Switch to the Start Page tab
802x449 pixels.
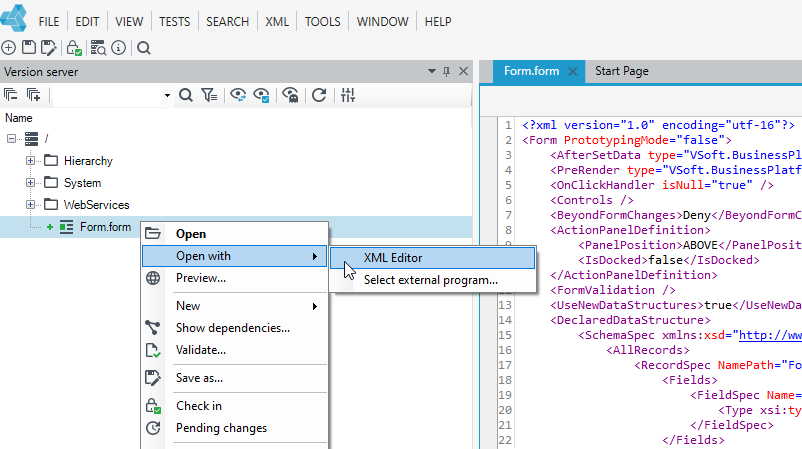[x=621, y=71]
